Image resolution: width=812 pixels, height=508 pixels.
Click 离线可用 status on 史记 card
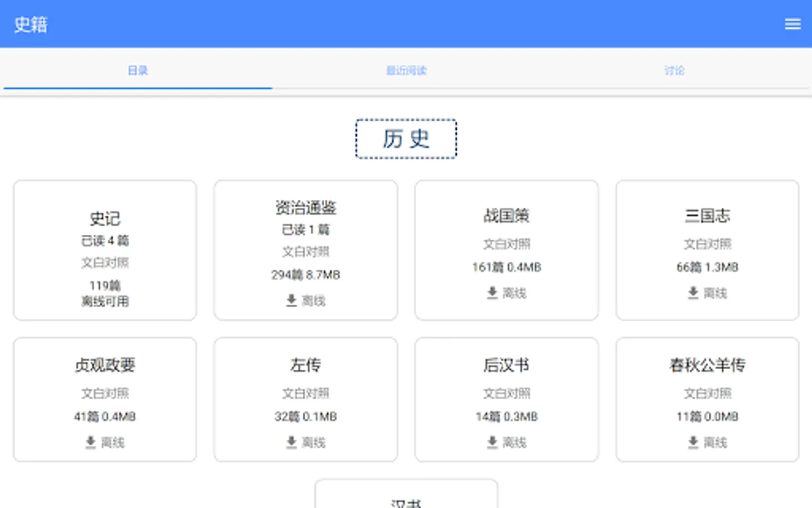point(105,301)
